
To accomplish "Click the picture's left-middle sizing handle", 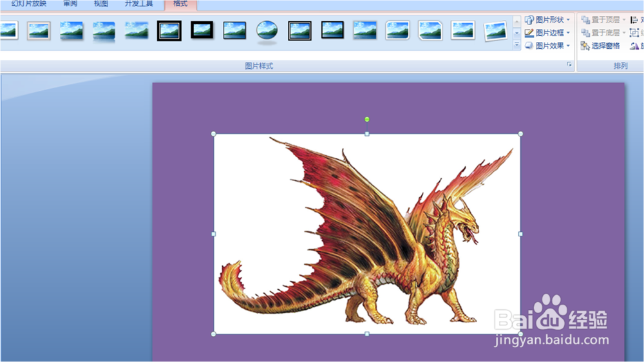I will pyautogui.click(x=214, y=234).
